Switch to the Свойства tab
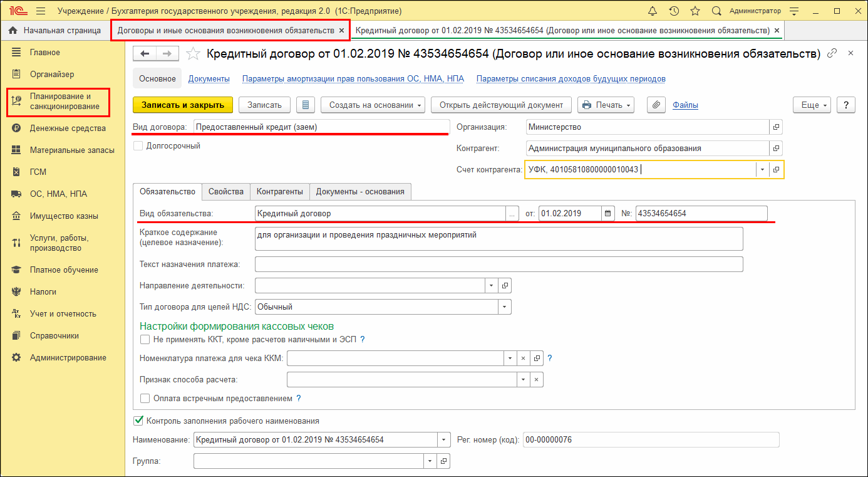868x477 pixels. coord(225,191)
